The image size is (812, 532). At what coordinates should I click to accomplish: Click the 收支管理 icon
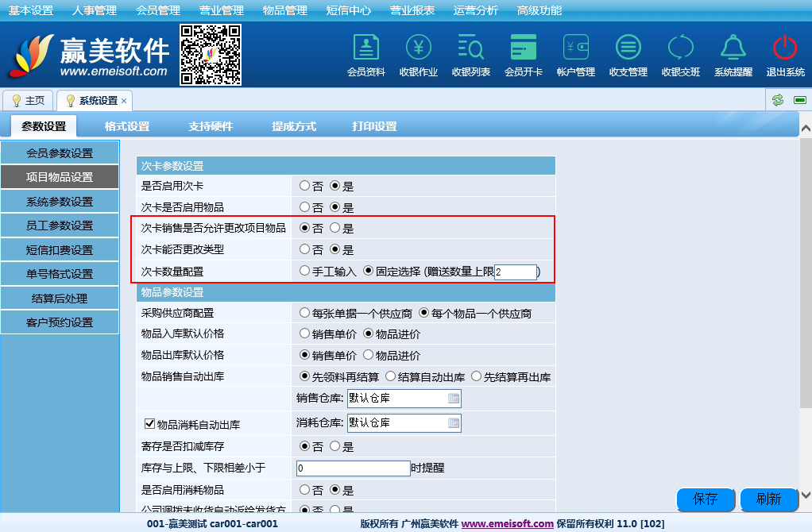(x=628, y=56)
